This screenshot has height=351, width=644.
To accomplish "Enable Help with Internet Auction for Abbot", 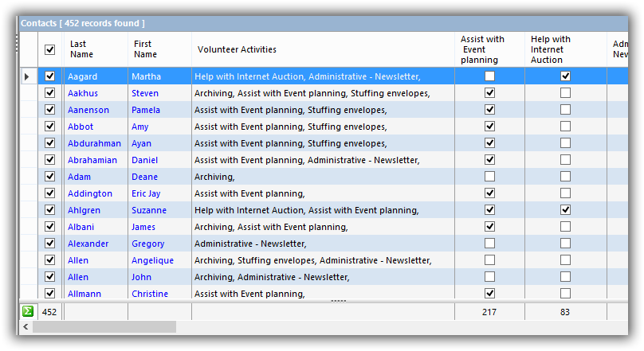I will point(565,127).
